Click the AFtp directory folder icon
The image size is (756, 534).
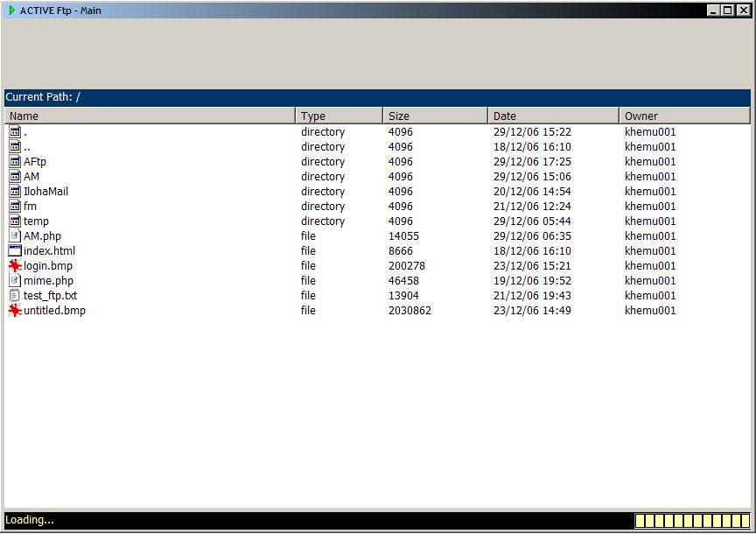[15, 162]
